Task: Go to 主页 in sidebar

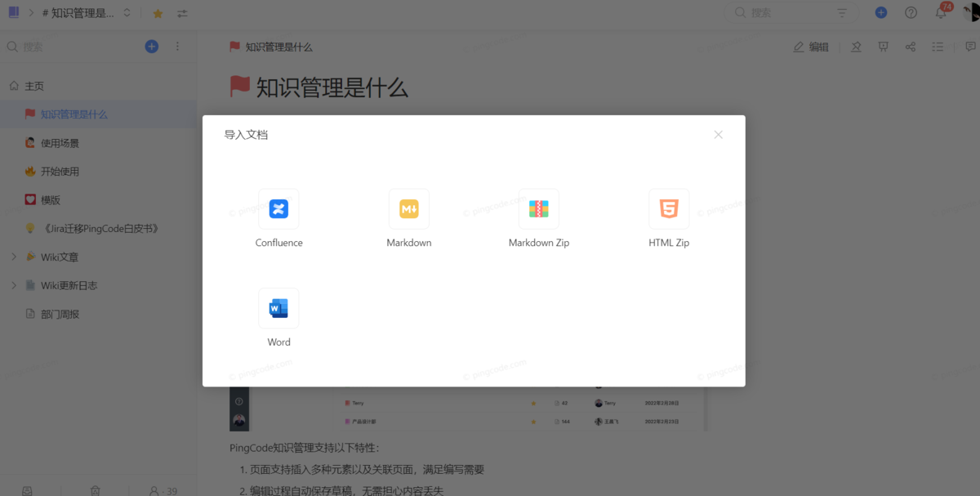Action: 98,86
